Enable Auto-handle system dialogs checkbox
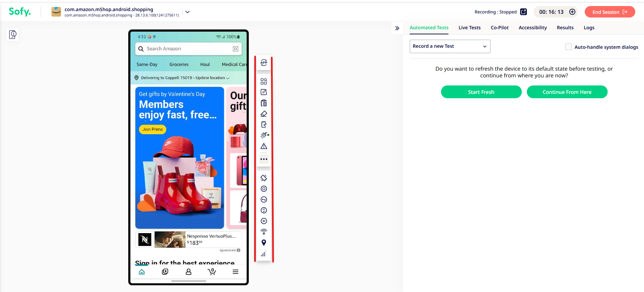 569,47
